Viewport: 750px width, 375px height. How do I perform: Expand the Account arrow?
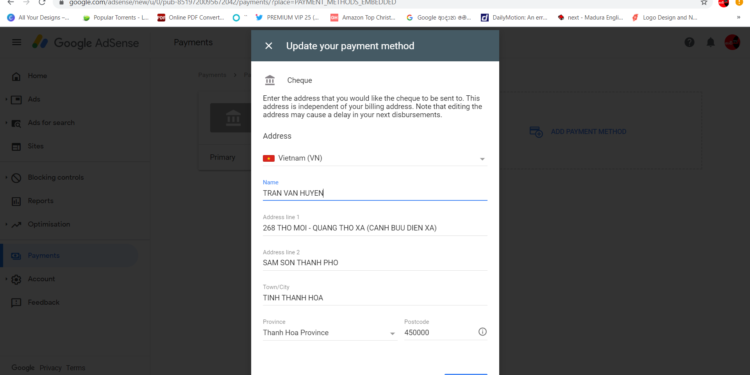pos(6,279)
